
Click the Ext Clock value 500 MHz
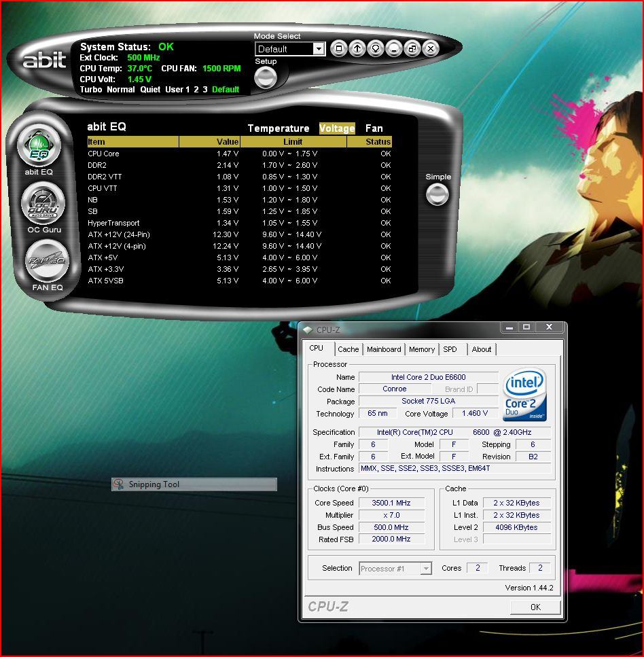tap(143, 57)
